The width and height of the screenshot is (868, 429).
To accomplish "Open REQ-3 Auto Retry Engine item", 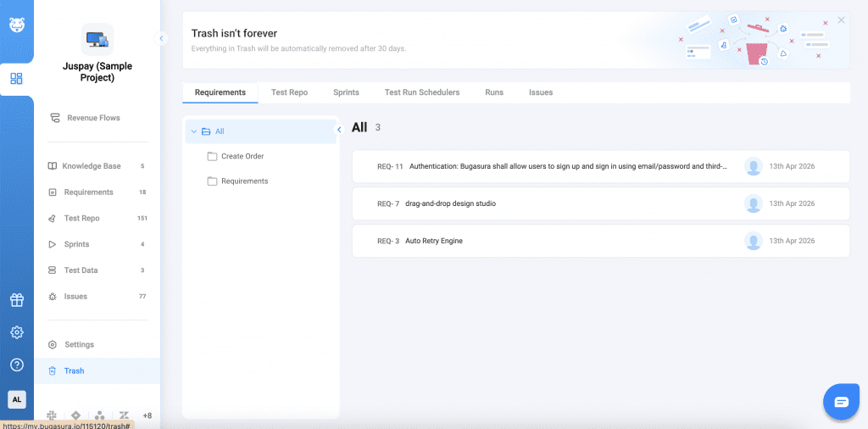I will [433, 241].
